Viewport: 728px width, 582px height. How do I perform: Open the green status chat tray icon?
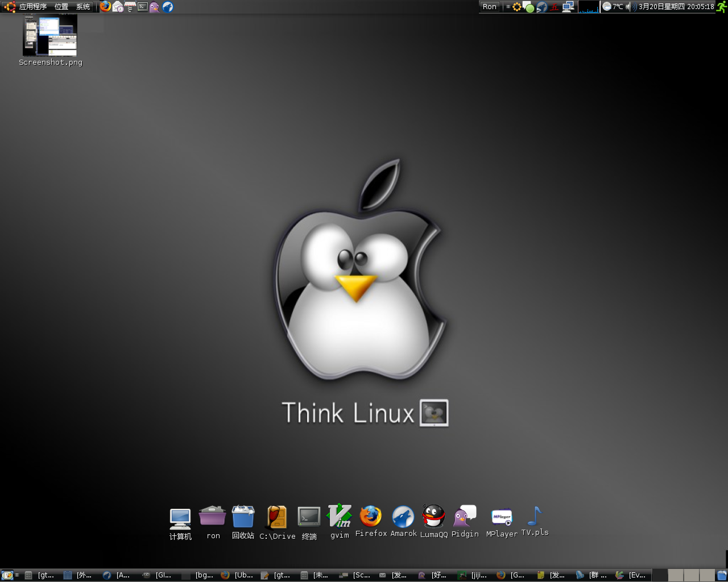tap(529, 7)
